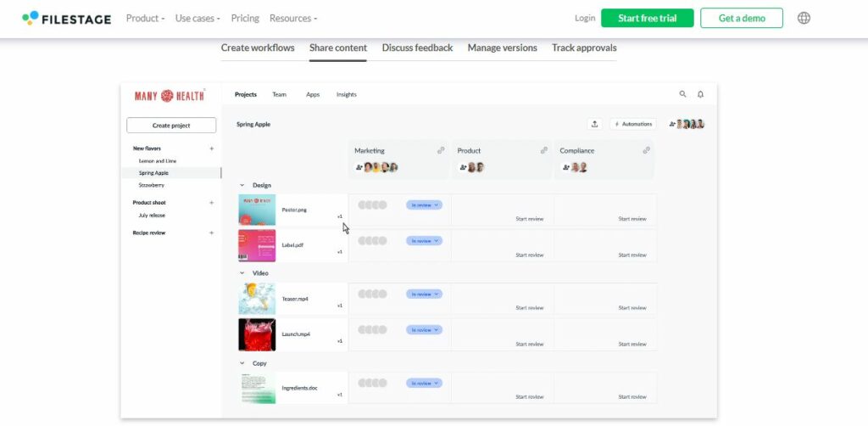The height and width of the screenshot is (426, 868).
Task: Switch to Discuss feedback tab
Action: [x=417, y=48]
